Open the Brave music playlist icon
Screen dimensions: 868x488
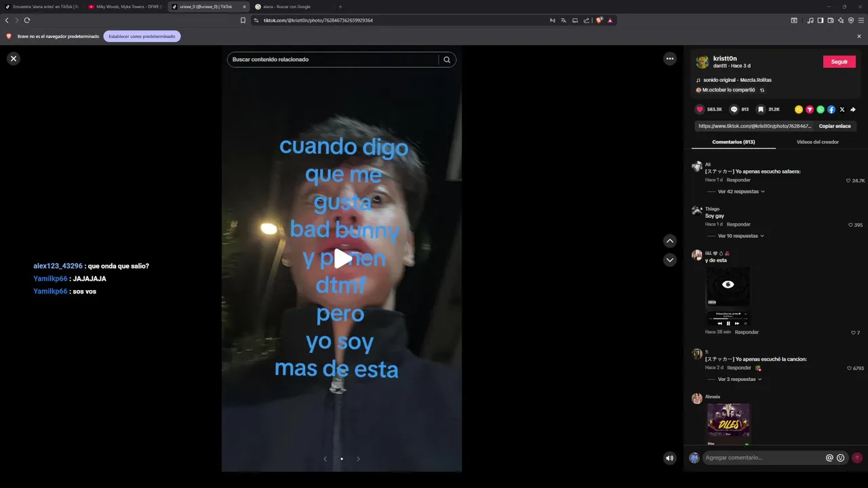point(810,20)
